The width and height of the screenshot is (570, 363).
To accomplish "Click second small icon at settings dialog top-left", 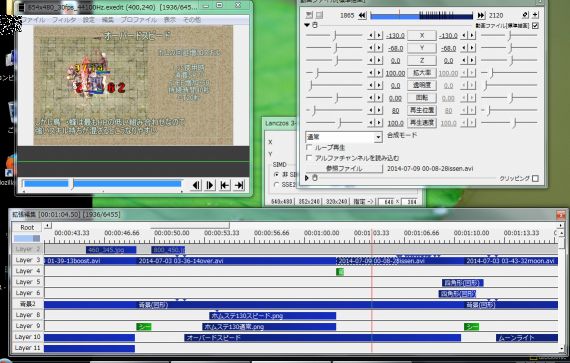I will [x=319, y=15].
